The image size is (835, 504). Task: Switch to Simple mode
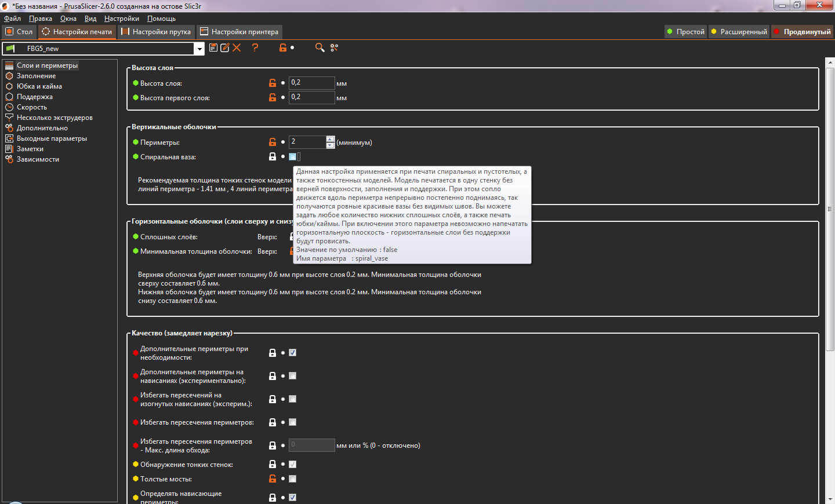click(x=685, y=32)
